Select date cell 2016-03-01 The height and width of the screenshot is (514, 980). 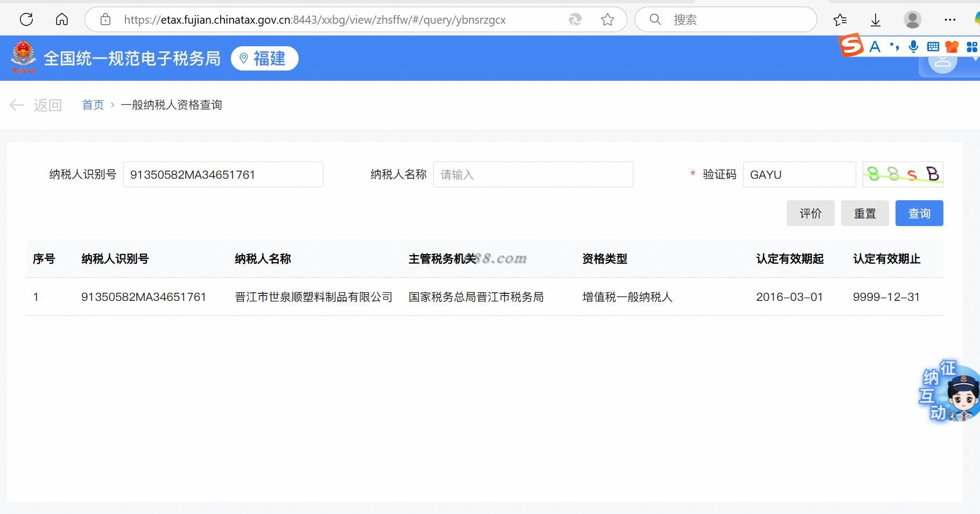click(x=789, y=297)
